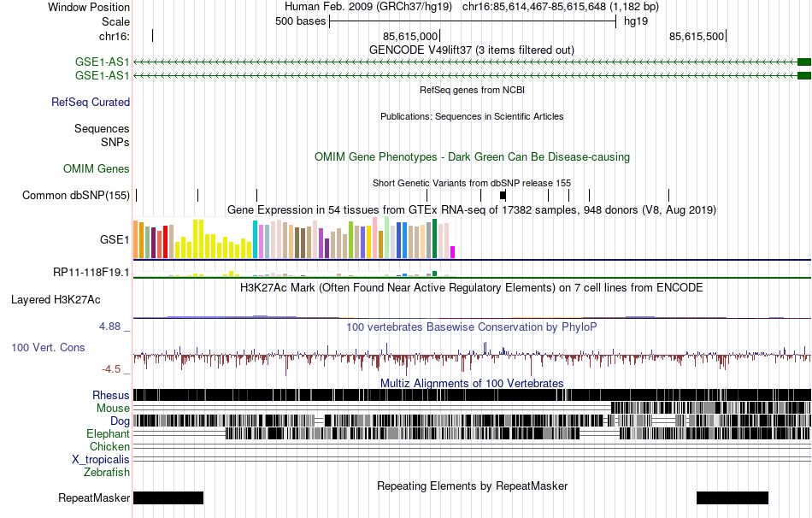Select the Dog alignment row label
Screen dimensions: 812x518
[x=120, y=421]
